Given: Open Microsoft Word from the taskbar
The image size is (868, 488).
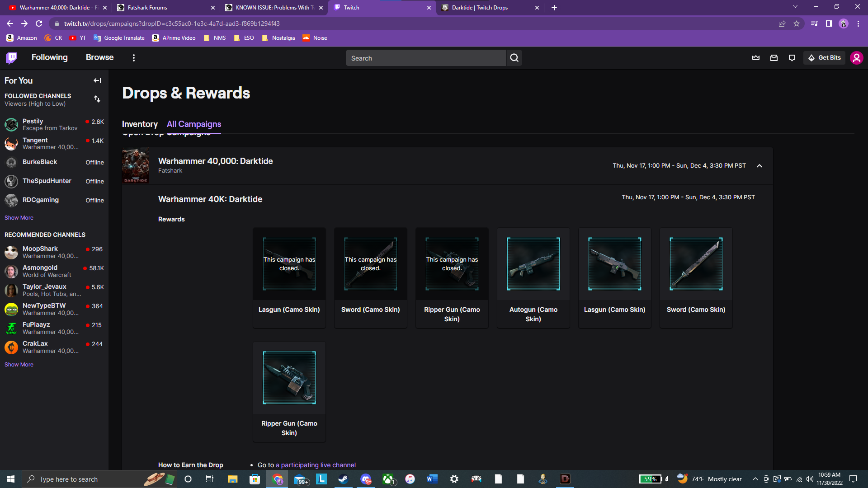Looking at the screenshot, I should pyautogui.click(x=432, y=479).
